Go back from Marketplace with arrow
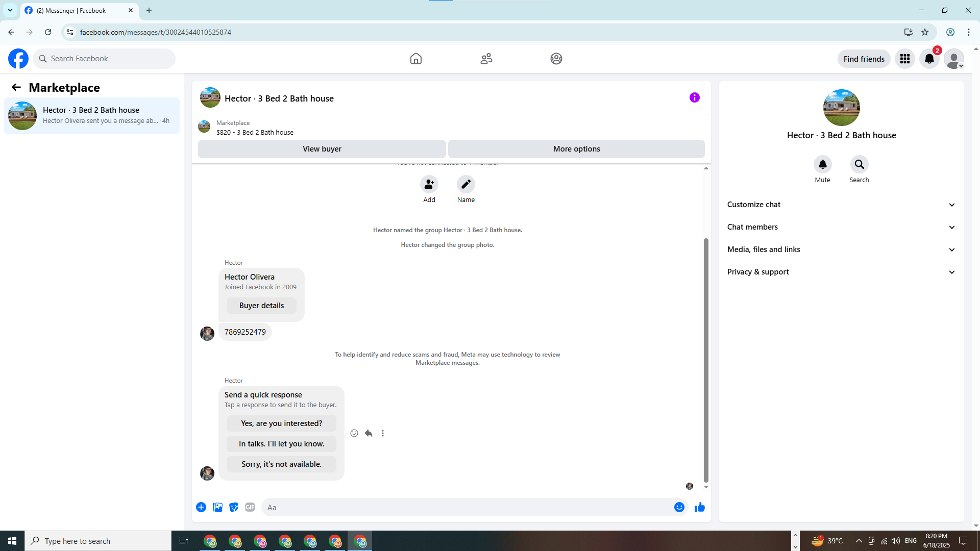Viewport: 980px width, 551px height. [x=16, y=88]
